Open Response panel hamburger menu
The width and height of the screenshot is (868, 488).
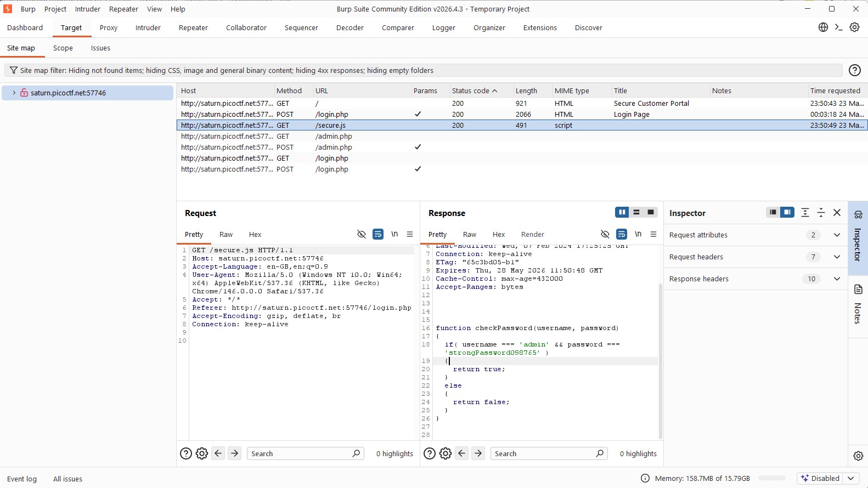tap(653, 234)
